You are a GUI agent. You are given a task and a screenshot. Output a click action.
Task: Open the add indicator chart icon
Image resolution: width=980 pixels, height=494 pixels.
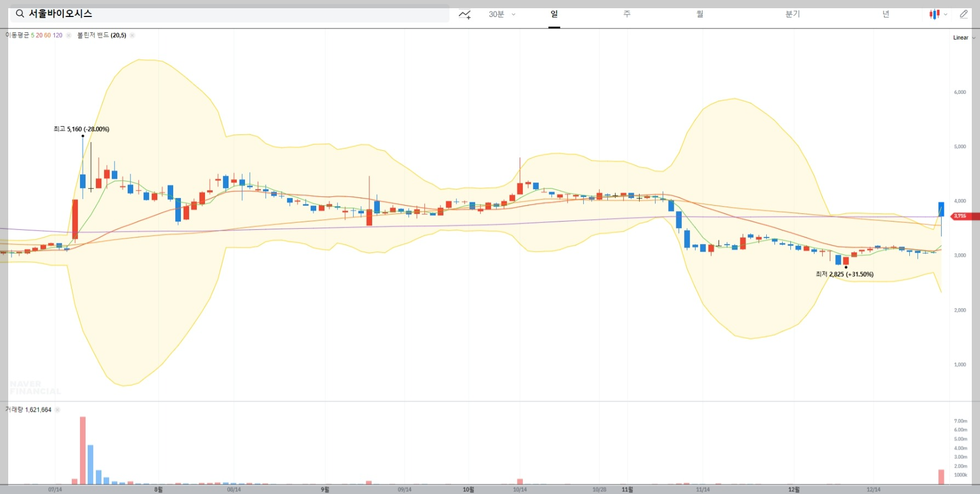click(465, 14)
